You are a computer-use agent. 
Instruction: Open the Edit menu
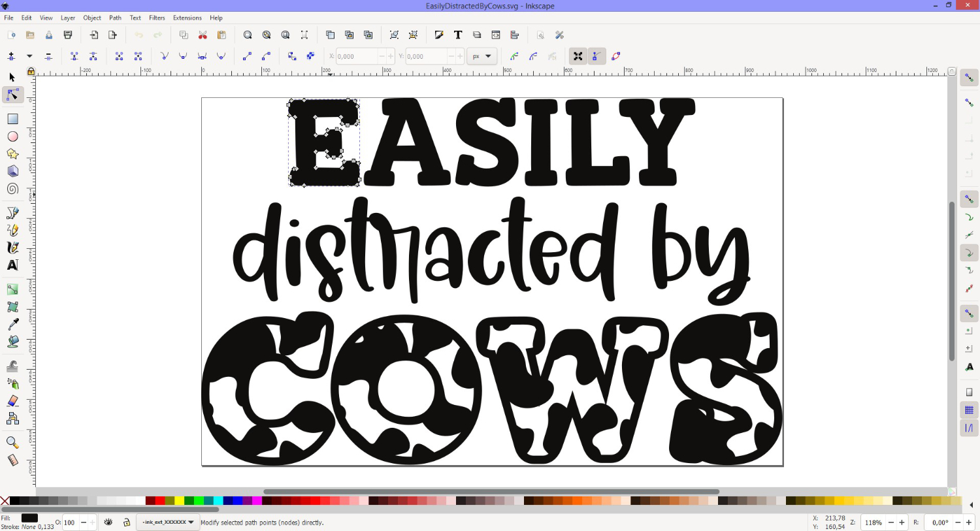tap(27, 18)
